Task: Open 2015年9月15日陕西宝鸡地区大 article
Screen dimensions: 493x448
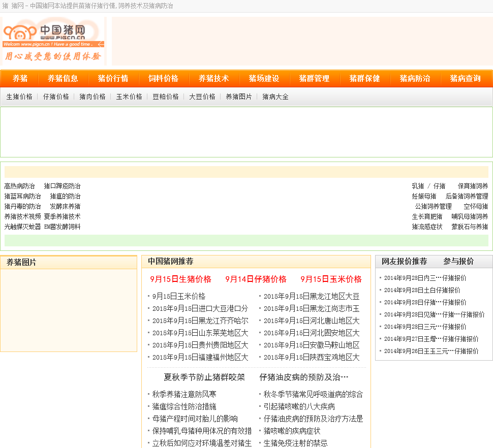Action: 311,358
